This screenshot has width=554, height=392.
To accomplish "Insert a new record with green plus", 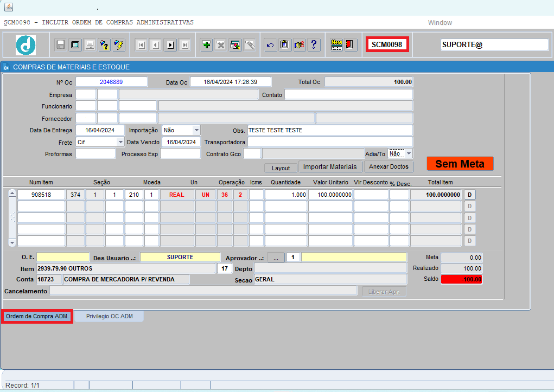I will pos(206,45).
